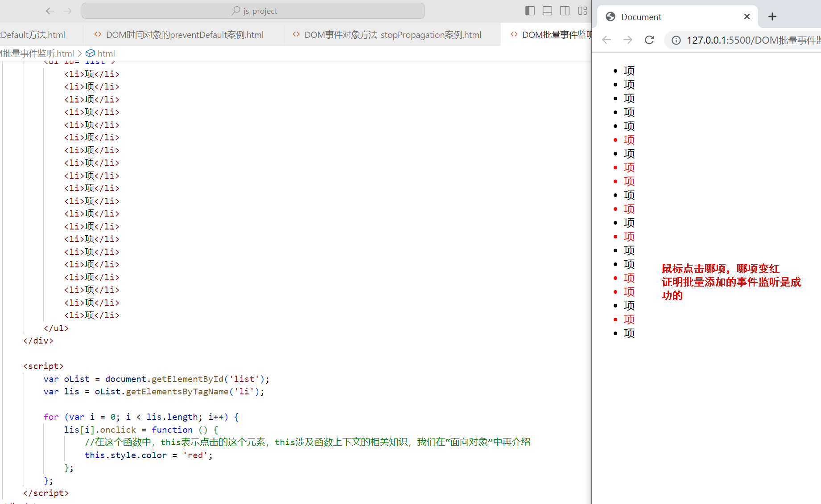
Task: Select the DOM批量事件监听 editor tab
Action: pos(546,35)
